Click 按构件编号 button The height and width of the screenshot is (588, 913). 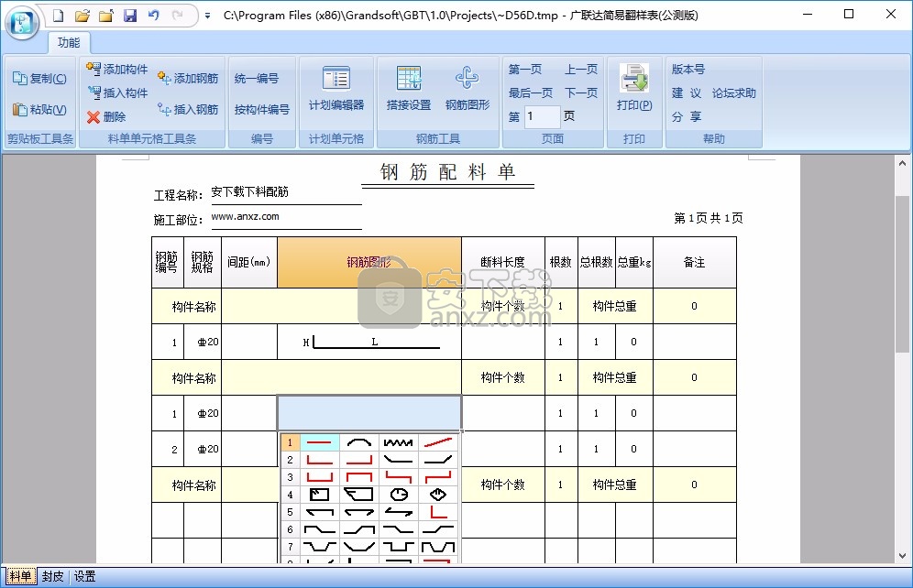point(261,109)
